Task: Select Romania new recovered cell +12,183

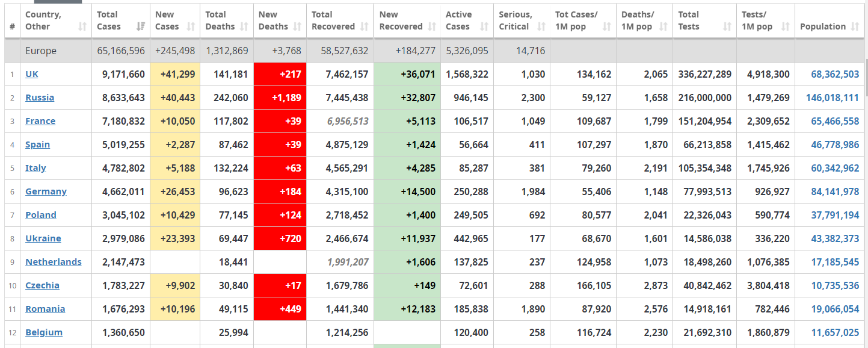Action: pos(407,309)
